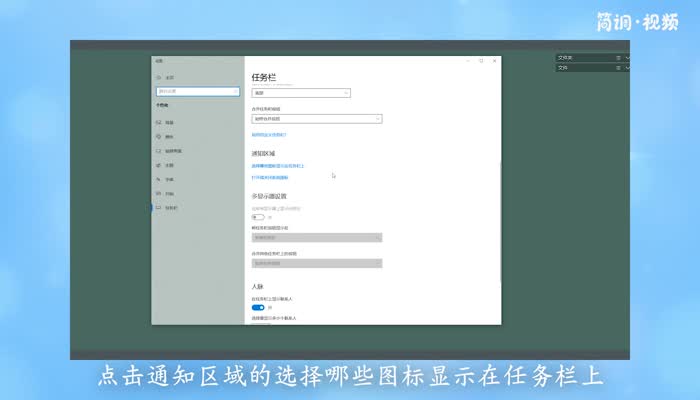Click the how to customize taskbar link
The height and width of the screenshot is (400, 700).
tap(269, 134)
